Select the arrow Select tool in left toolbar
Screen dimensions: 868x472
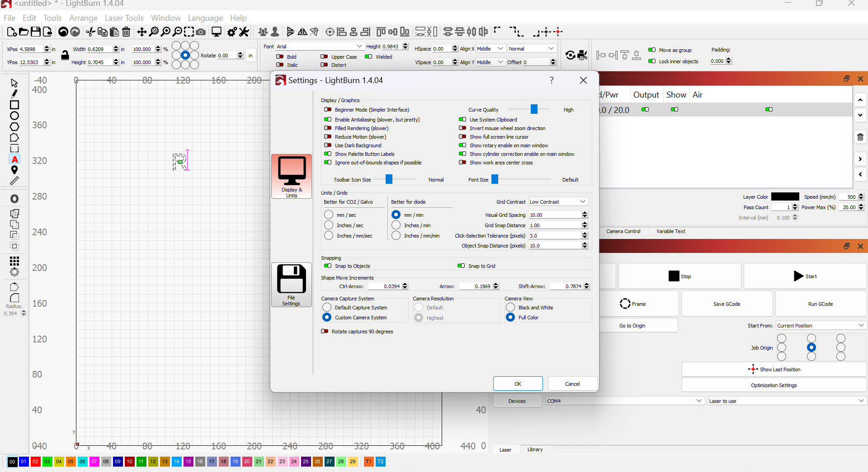tap(14, 83)
